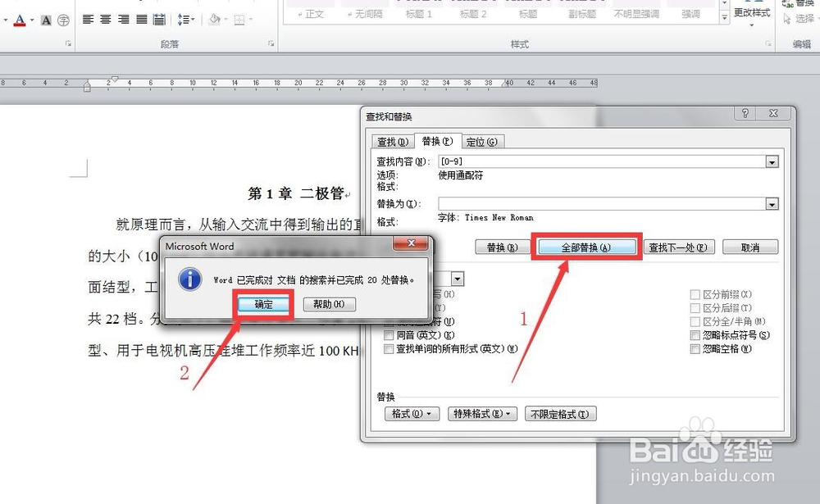820x504 pixels.
Task: Click the ruler left indent marker
Action: [x=87, y=88]
